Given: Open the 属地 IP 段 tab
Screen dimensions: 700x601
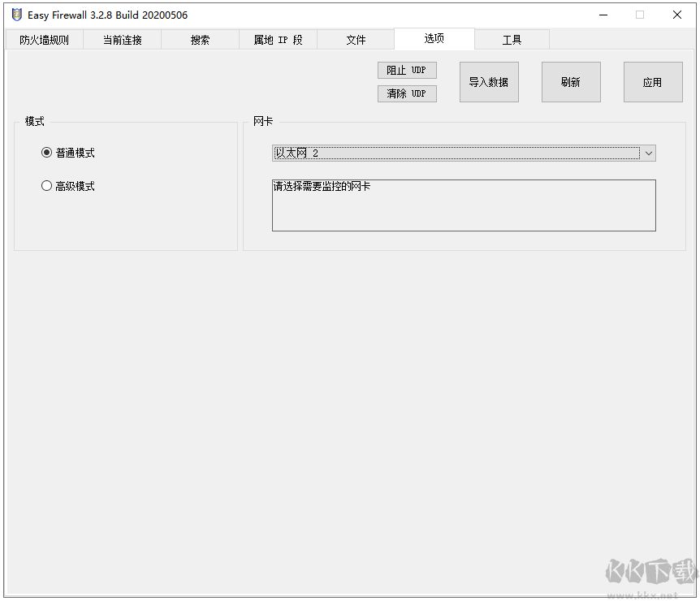Looking at the screenshot, I should [278, 39].
